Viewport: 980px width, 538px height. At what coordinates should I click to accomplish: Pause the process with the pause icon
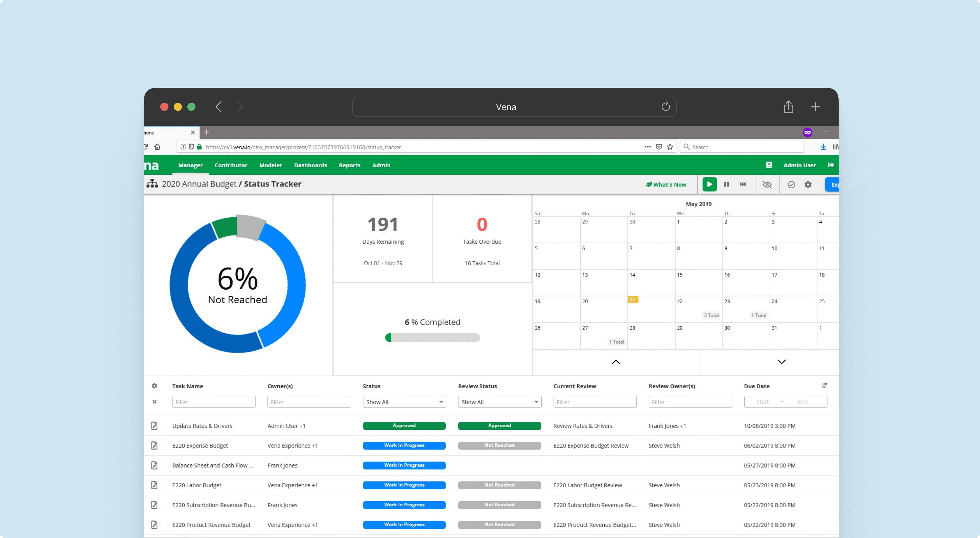[726, 185]
